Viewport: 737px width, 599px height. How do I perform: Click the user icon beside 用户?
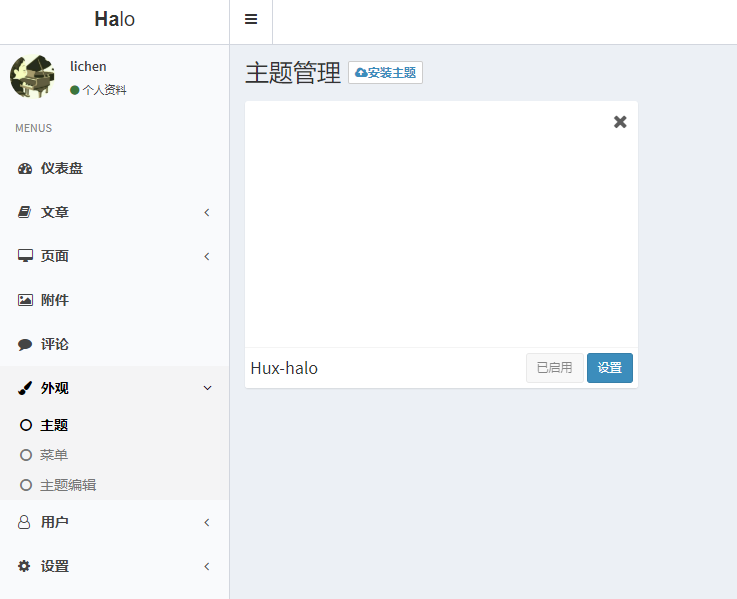24,522
